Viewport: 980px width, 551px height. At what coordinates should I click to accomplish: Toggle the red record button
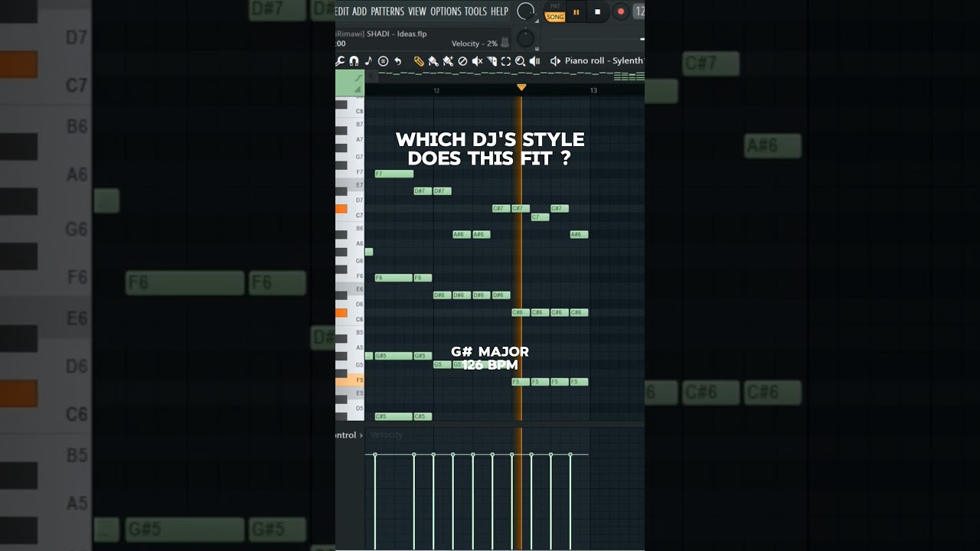pos(621,11)
